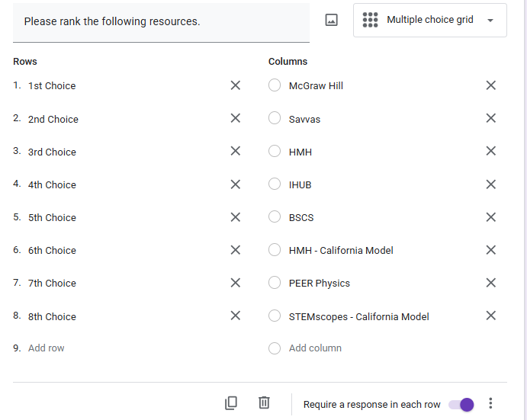527x420 pixels.
Task: Edit the question title text field
Action: click(x=161, y=21)
